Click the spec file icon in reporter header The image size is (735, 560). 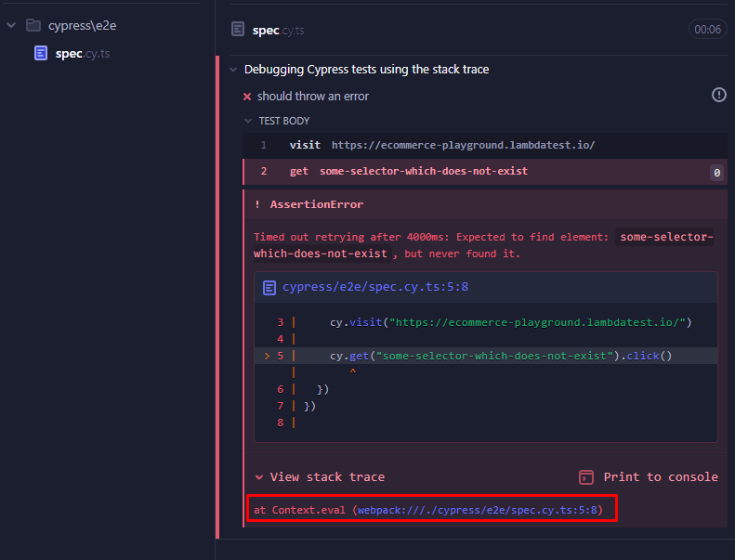click(238, 30)
